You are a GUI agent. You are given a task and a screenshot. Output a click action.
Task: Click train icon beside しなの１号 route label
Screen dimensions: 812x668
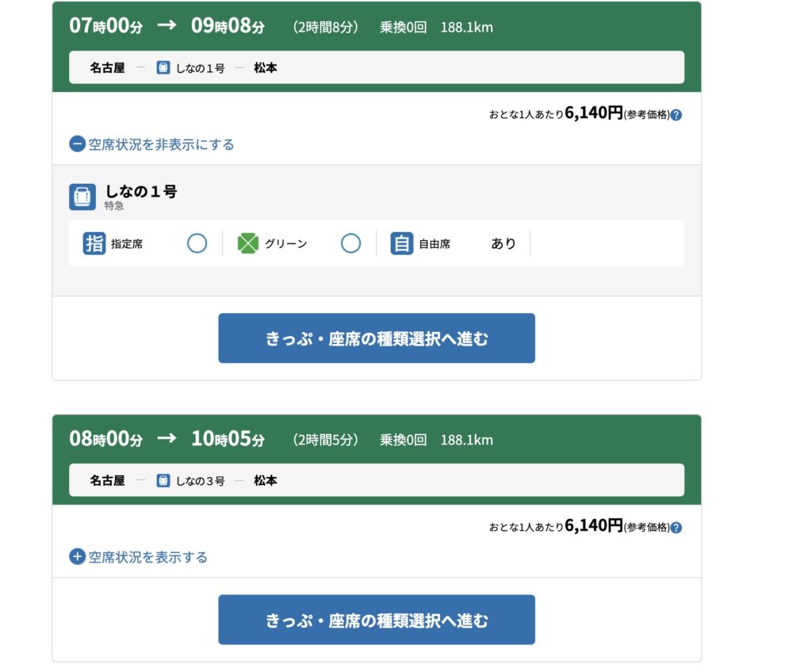tap(163, 68)
